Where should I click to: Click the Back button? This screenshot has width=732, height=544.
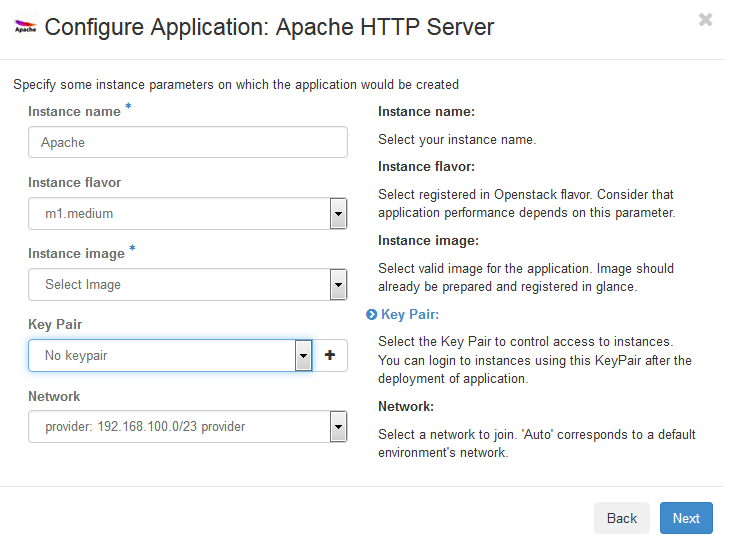(x=621, y=518)
